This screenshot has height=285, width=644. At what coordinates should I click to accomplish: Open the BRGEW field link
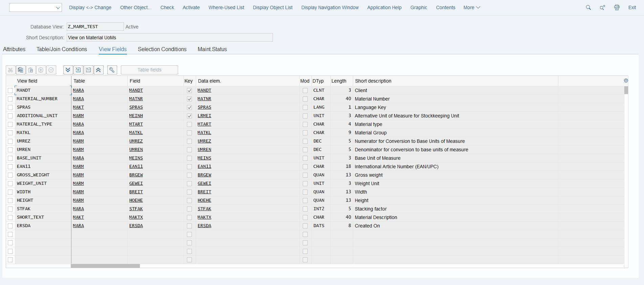tap(136, 175)
